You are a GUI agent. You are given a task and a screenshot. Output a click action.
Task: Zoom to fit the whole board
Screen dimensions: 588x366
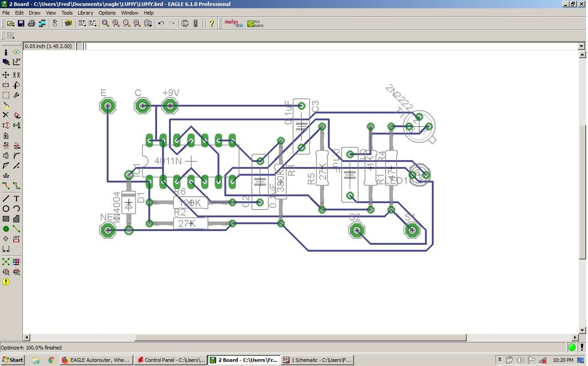point(105,23)
